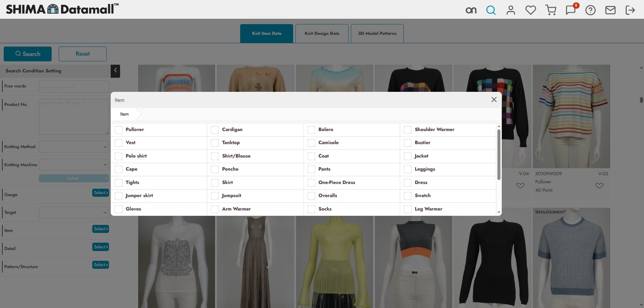
Task: Check the One-Piece Dress checkbox
Action: [x=311, y=183]
